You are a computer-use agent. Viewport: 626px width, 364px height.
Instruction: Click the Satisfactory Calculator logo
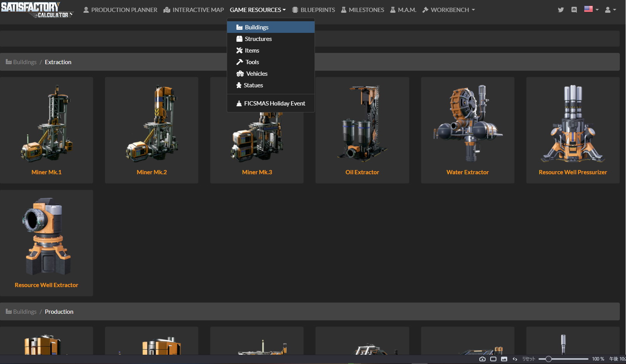(37, 10)
